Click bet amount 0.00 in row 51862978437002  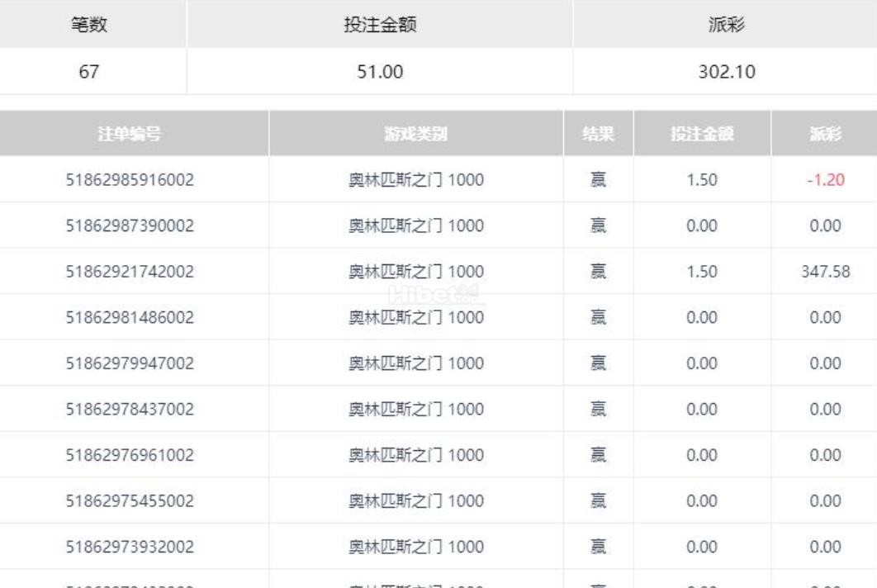pos(702,409)
